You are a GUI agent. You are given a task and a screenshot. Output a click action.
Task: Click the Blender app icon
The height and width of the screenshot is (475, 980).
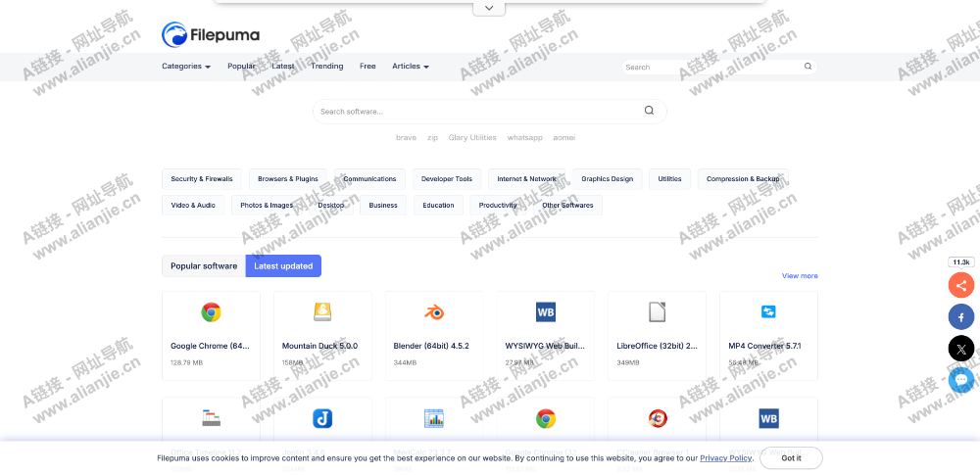coord(433,312)
